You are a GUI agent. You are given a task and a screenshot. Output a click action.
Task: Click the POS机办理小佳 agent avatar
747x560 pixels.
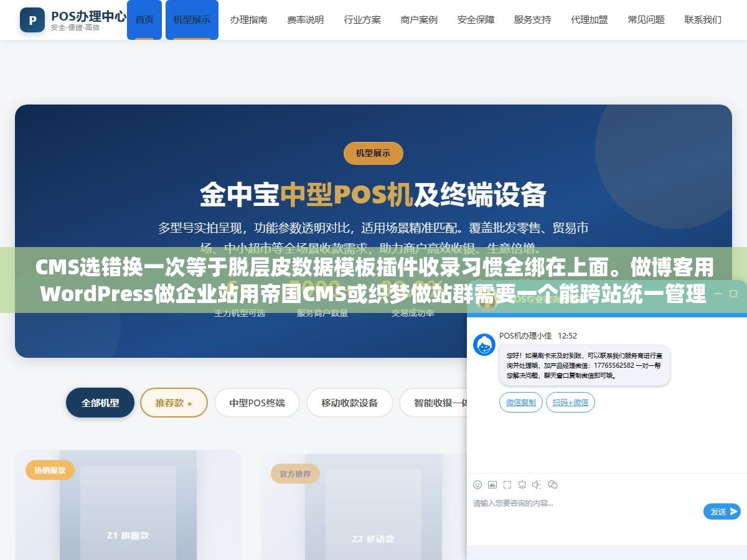click(484, 345)
